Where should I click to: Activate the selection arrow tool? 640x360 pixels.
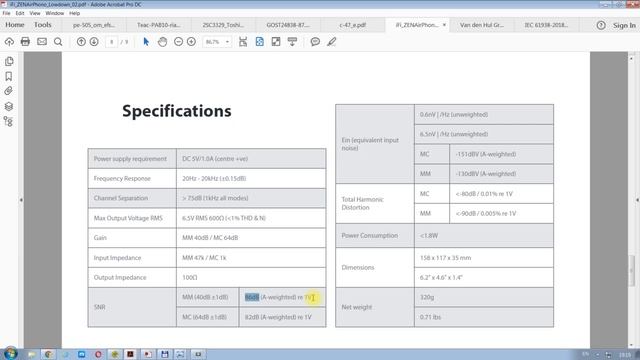point(146,42)
